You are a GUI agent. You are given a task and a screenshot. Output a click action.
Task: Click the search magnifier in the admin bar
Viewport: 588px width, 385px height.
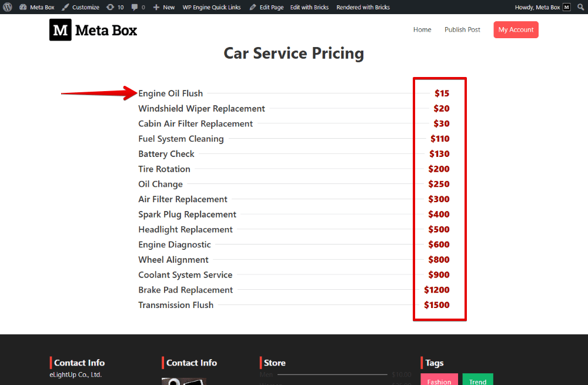click(x=580, y=6)
